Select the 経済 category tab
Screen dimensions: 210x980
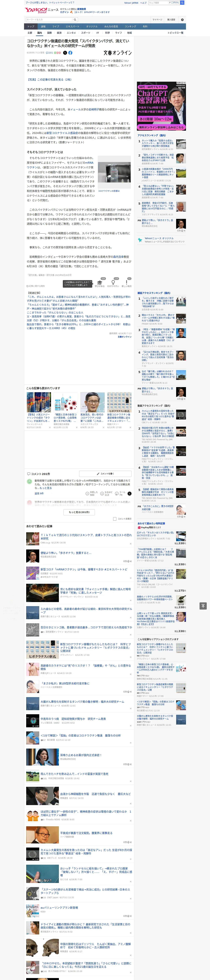59,33
